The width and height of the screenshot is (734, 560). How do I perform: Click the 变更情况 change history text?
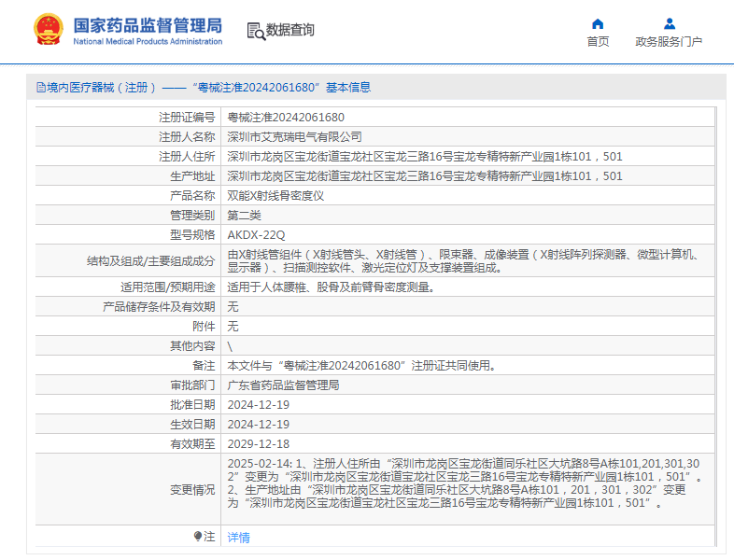464,483
